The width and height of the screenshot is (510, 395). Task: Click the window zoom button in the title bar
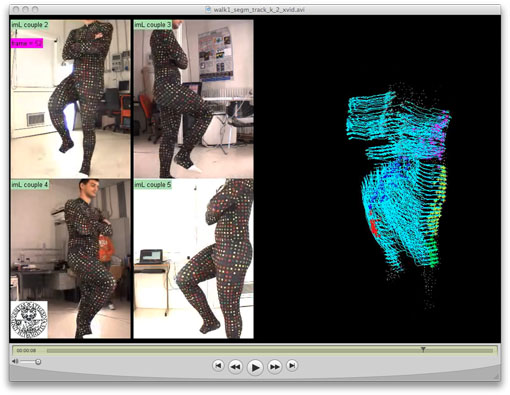coord(35,10)
